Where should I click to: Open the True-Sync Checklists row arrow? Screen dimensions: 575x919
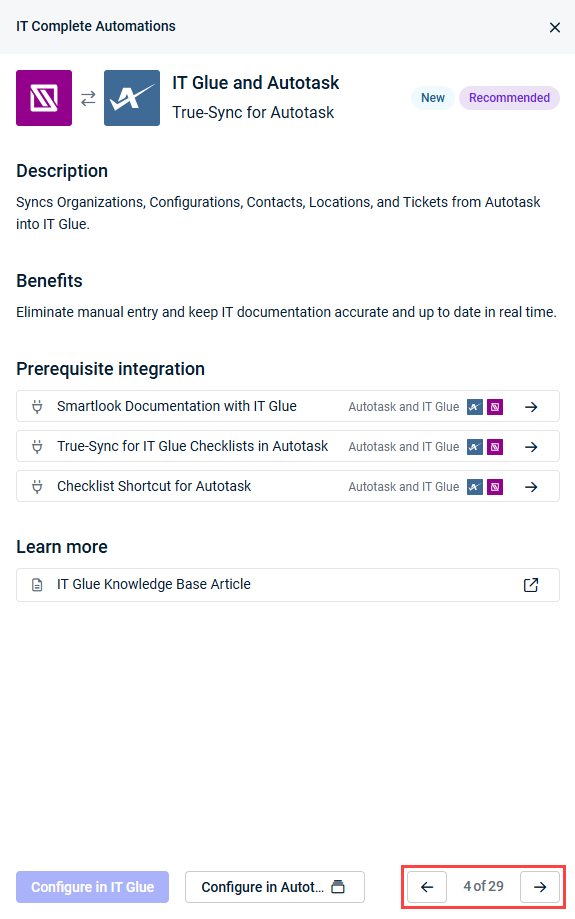pyautogui.click(x=531, y=447)
